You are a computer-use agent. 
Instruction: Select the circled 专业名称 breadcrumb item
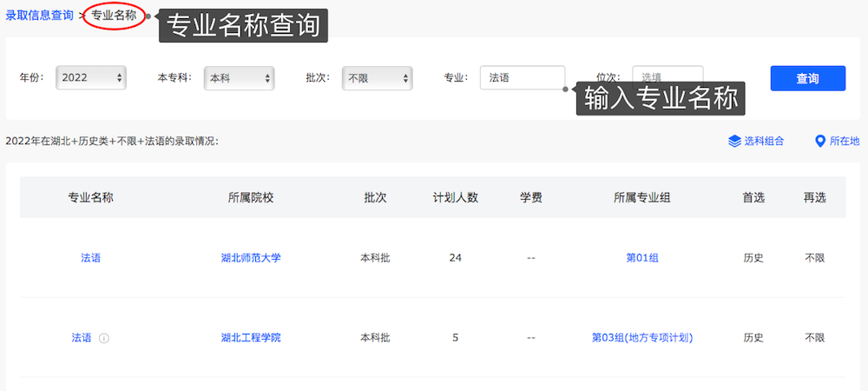point(114,16)
